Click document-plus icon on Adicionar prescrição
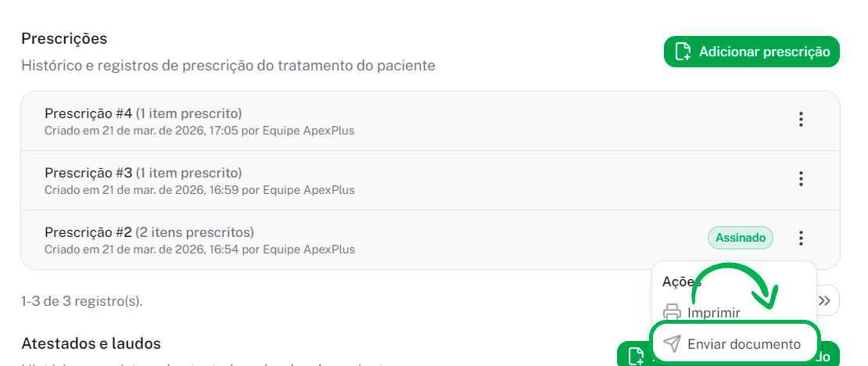Image resolution: width=868 pixels, height=366 pixels. coord(683,52)
